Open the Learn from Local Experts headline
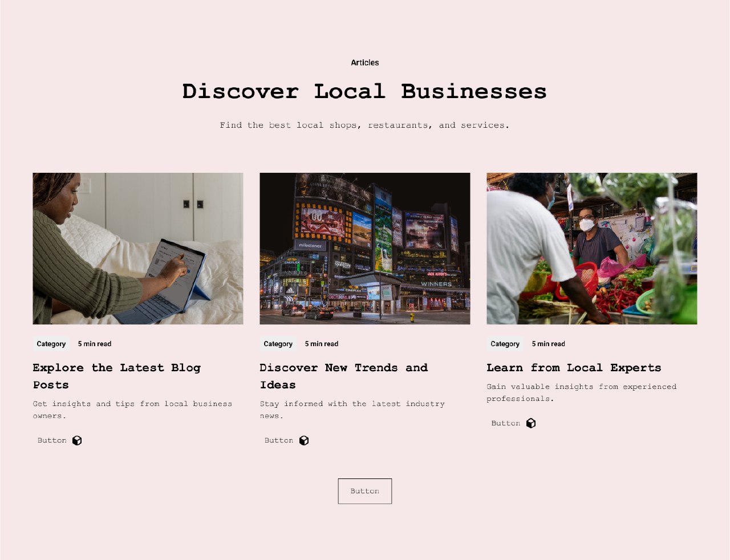The width and height of the screenshot is (730, 560). [x=574, y=368]
